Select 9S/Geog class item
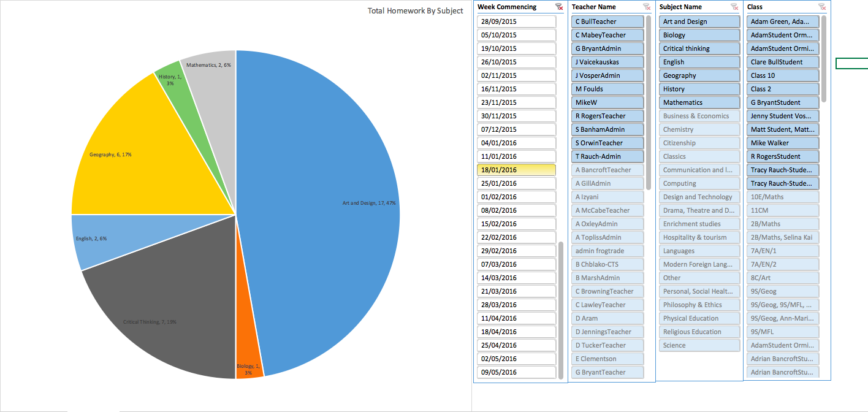This screenshot has height=412, width=868. click(783, 291)
